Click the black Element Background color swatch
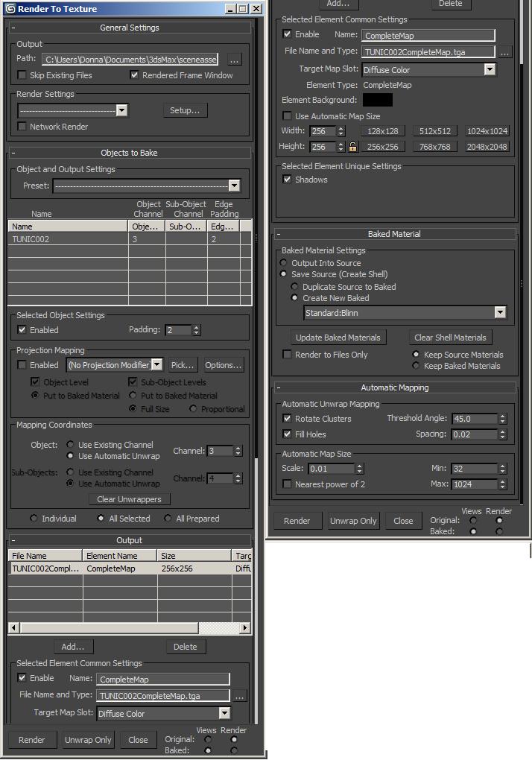The height and width of the screenshot is (760, 532). pyautogui.click(x=377, y=100)
